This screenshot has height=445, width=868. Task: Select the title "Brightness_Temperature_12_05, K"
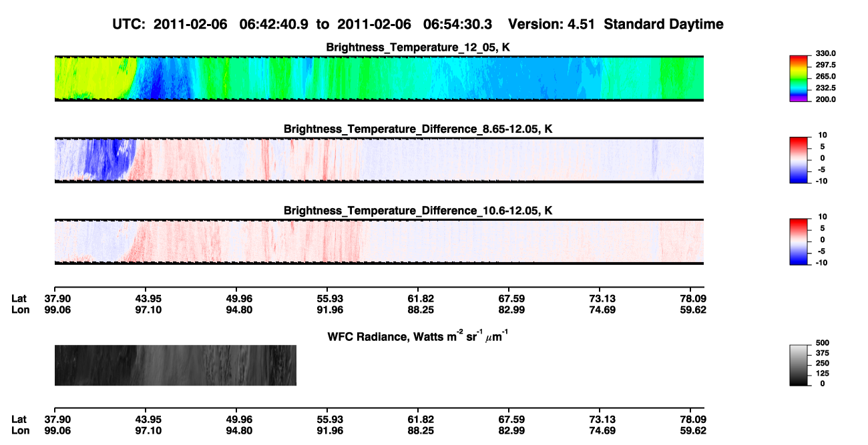point(419,48)
